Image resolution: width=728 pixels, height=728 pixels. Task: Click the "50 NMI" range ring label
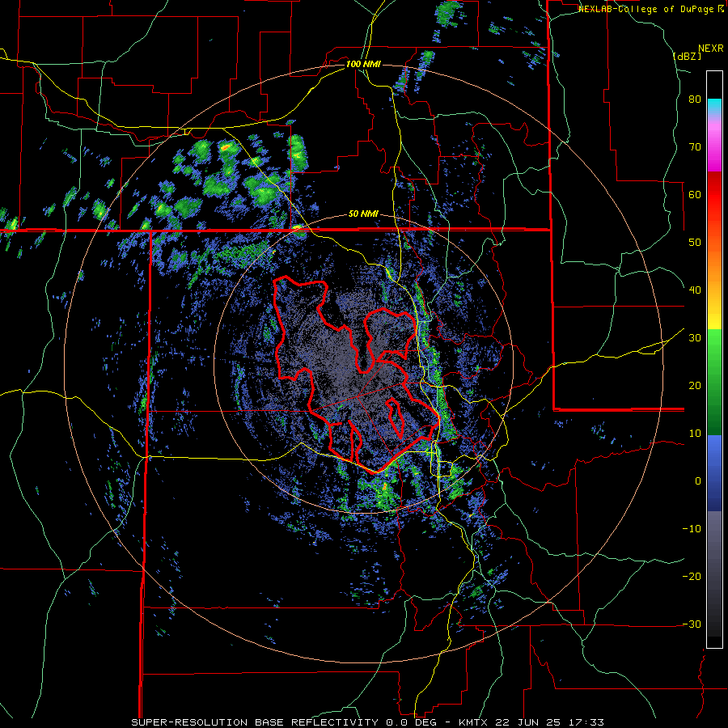click(x=363, y=214)
